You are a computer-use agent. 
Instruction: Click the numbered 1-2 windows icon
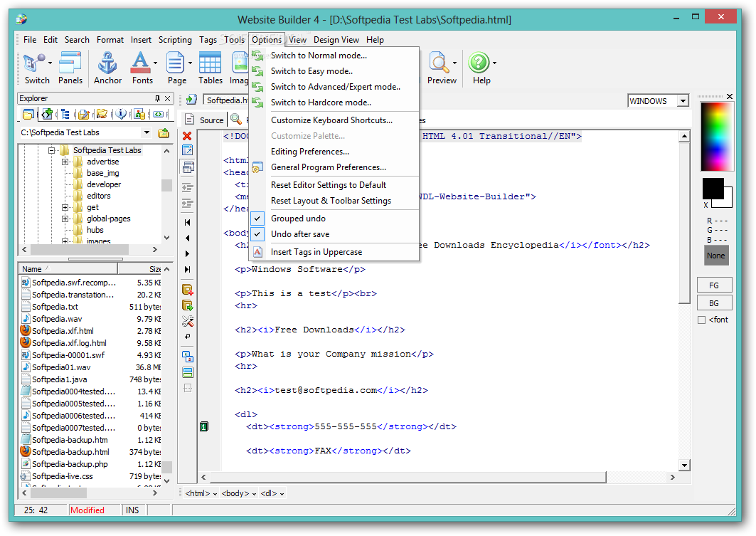[x=188, y=357]
